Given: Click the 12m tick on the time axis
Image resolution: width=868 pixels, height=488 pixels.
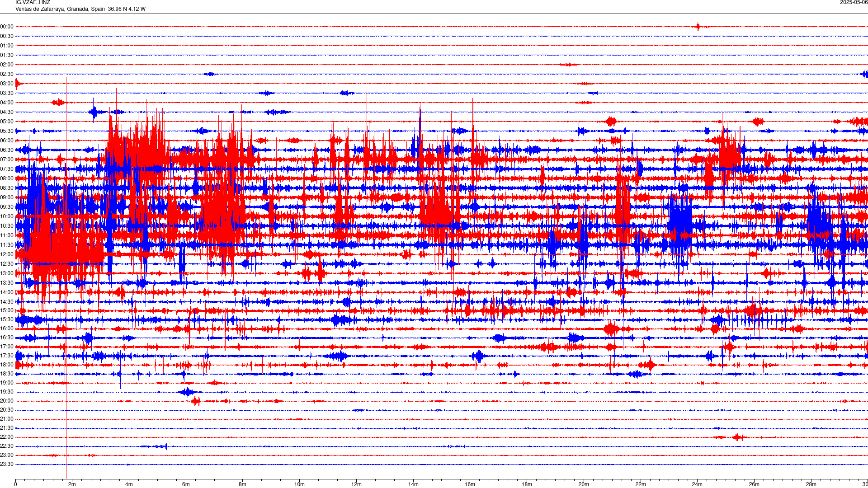Looking at the screenshot, I should tap(356, 484).
